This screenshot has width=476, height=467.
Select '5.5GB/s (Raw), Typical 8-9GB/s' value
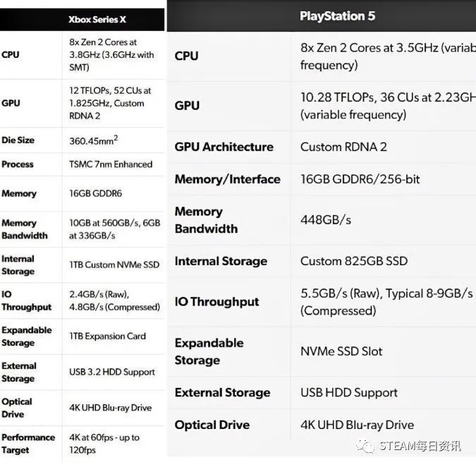click(x=386, y=302)
